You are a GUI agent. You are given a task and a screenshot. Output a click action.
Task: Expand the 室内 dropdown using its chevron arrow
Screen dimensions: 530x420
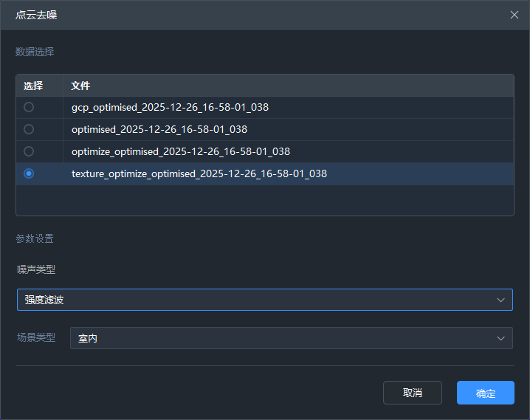point(501,338)
